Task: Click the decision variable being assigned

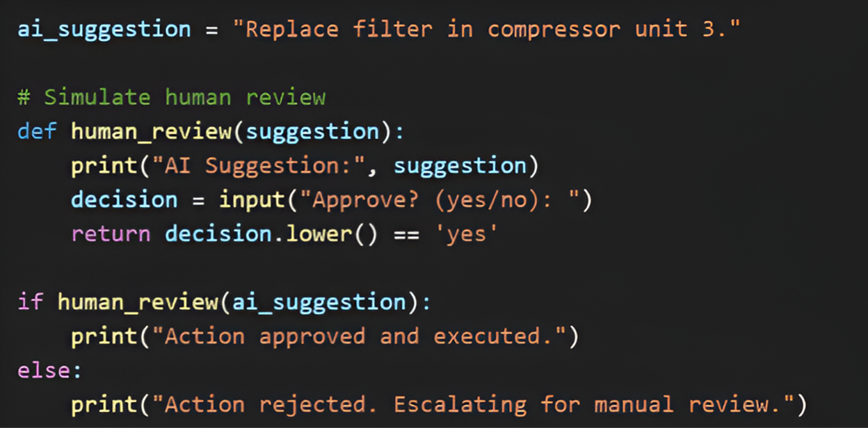Action: click(x=124, y=199)
